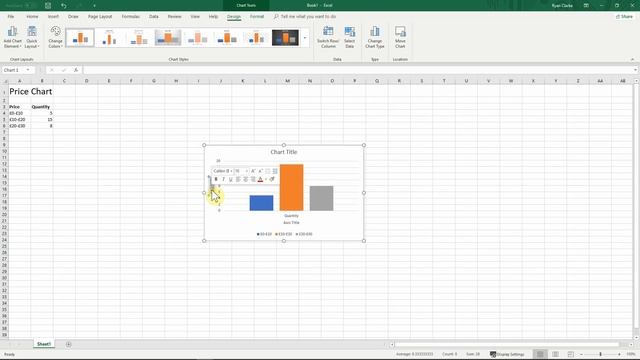
Task: Open the Sheet1 tab
Action: pos(44,344)
